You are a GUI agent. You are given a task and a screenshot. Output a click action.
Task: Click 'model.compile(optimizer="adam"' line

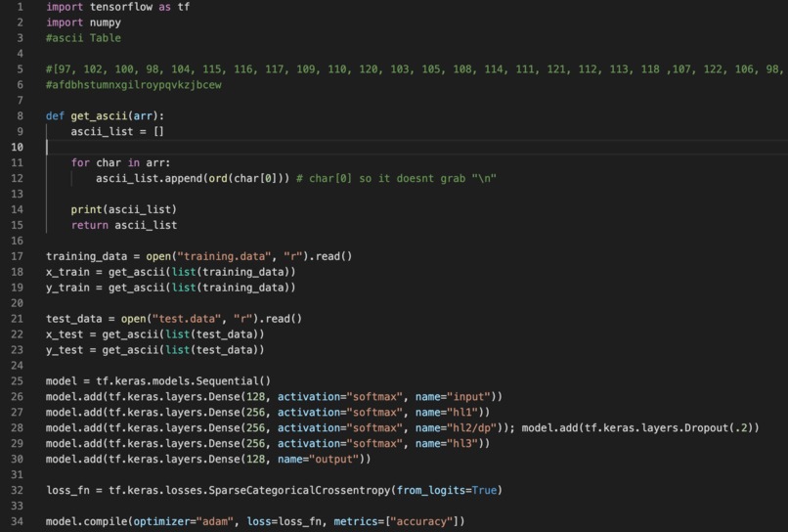pos(255,521)
